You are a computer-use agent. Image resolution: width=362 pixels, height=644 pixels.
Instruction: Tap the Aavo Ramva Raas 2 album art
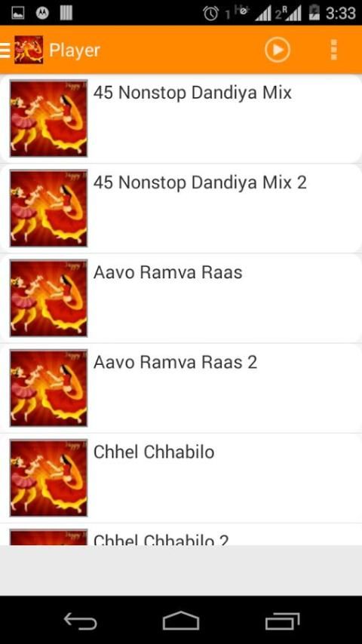48,388
